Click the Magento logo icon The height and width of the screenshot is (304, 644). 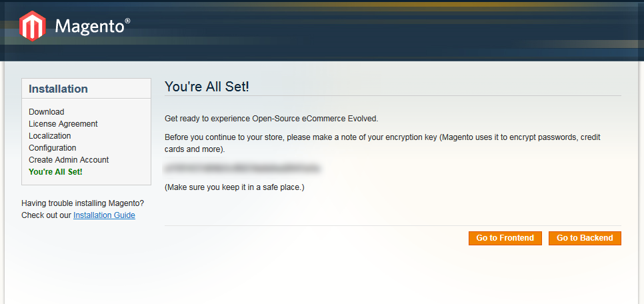pyautogui.click(x=33, y=26)
